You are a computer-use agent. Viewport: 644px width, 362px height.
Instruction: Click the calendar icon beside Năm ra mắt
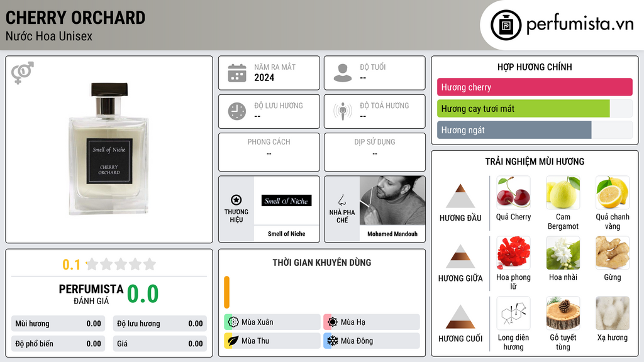(237, 73)
